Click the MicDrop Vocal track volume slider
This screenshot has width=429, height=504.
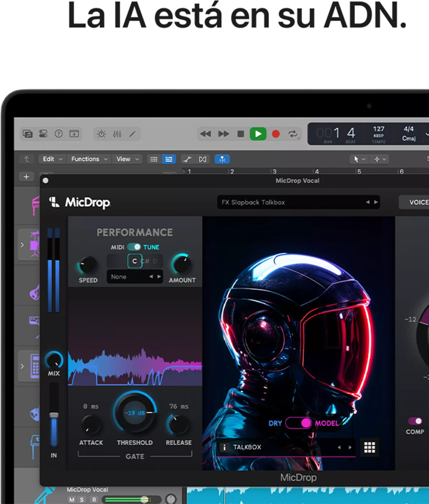[x=131, y=500]
